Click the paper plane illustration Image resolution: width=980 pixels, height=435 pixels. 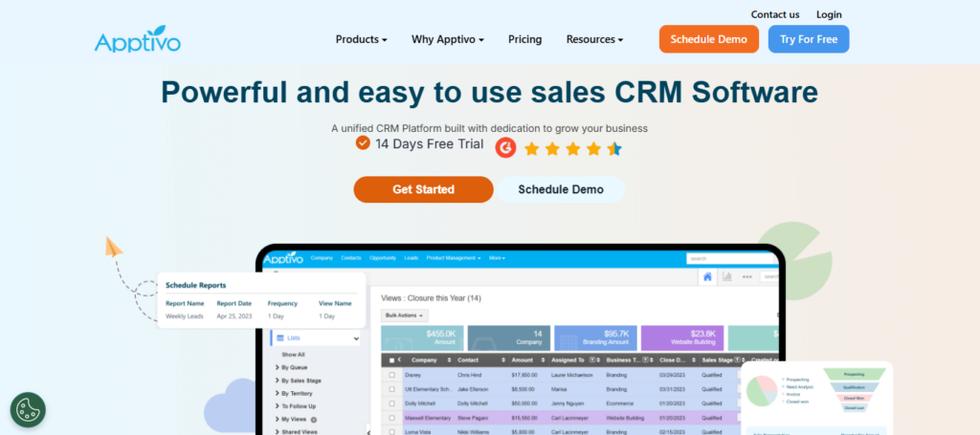coord(113,247)
